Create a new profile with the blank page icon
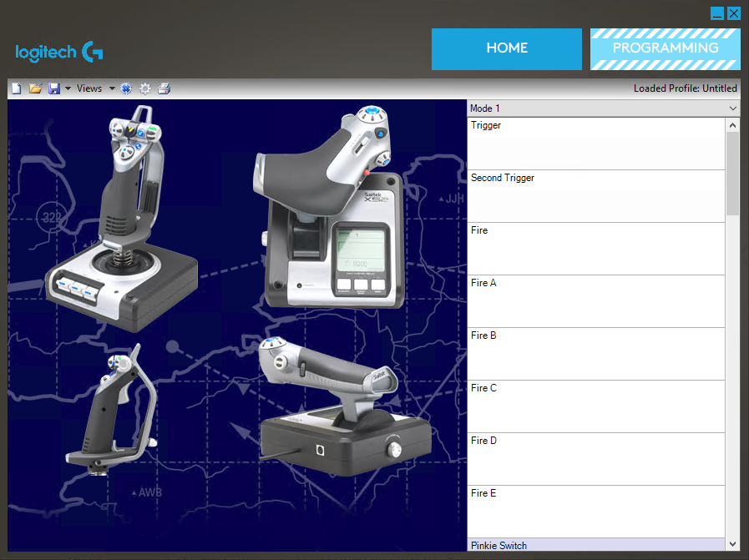749x560 pixels. [17, 88]
